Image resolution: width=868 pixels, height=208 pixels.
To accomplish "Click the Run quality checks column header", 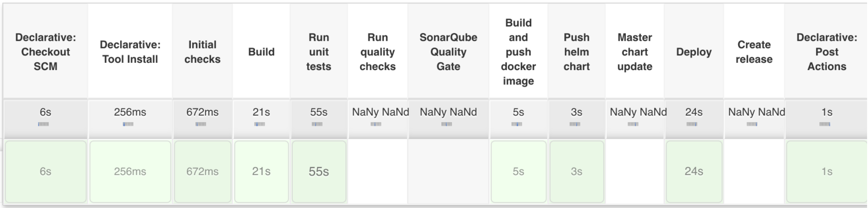I will [378, 52].
